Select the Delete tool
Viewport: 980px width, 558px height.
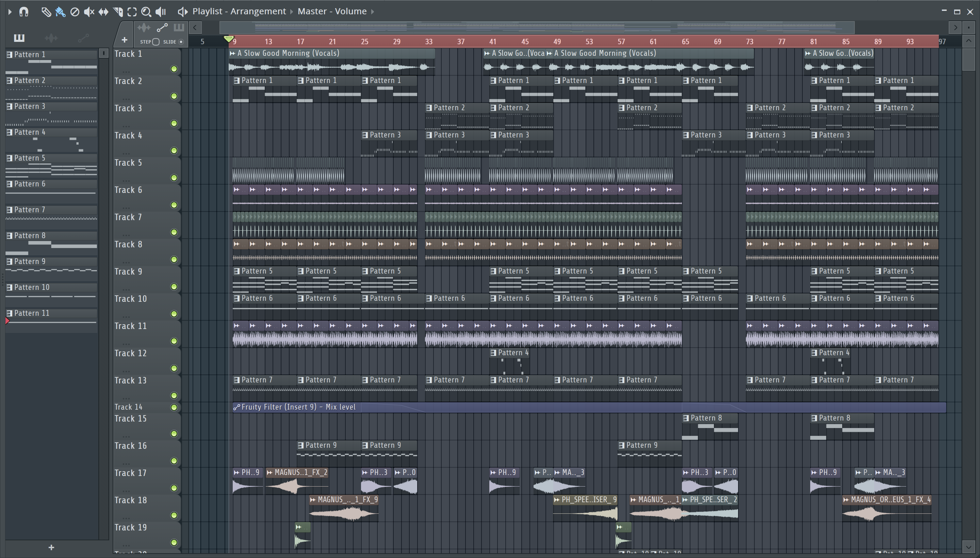click(x=75, y=12)
